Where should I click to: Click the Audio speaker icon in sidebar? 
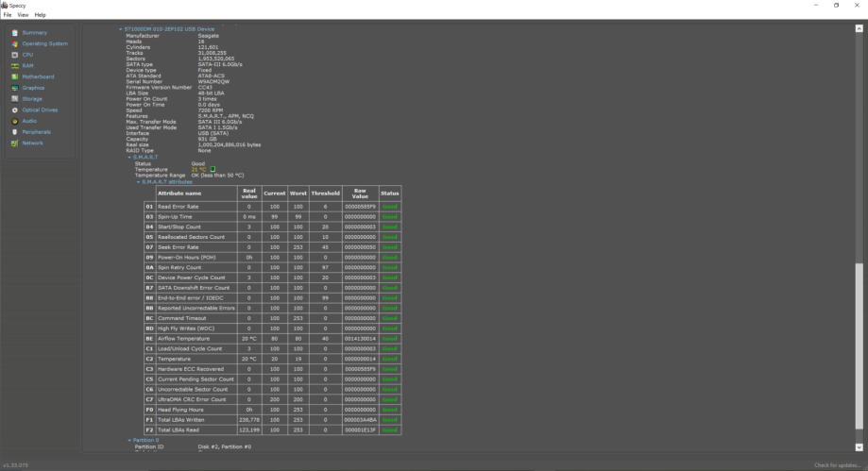tap(15, 121)
